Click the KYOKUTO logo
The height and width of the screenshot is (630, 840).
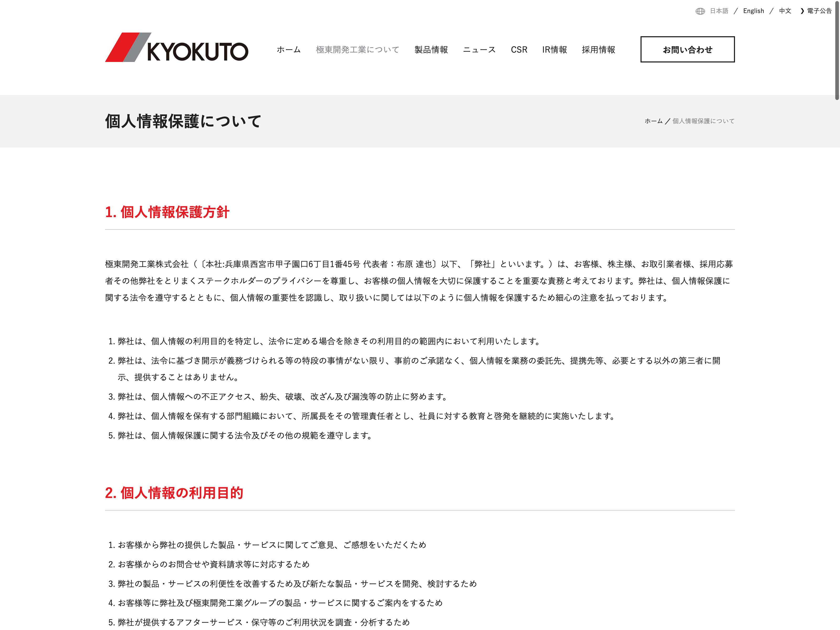pyautogui.click(x=177, y=48)
